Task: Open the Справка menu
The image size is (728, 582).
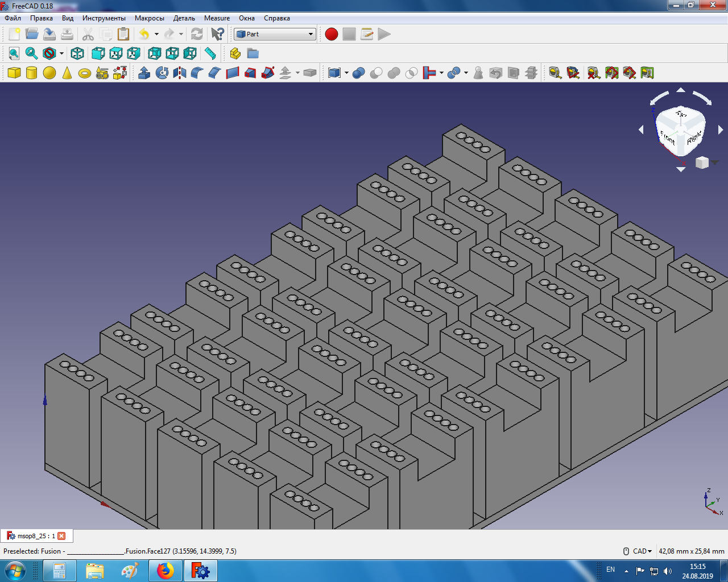Action: 277,18
